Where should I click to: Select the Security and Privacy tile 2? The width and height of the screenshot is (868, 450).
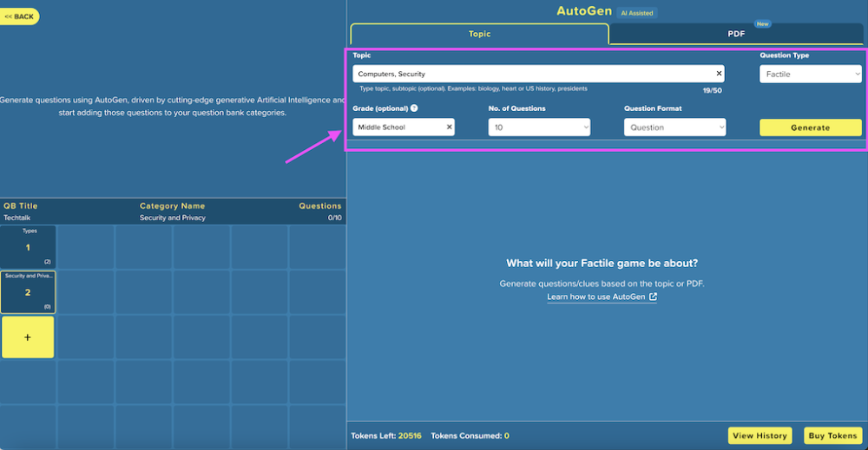pos(28,292)
